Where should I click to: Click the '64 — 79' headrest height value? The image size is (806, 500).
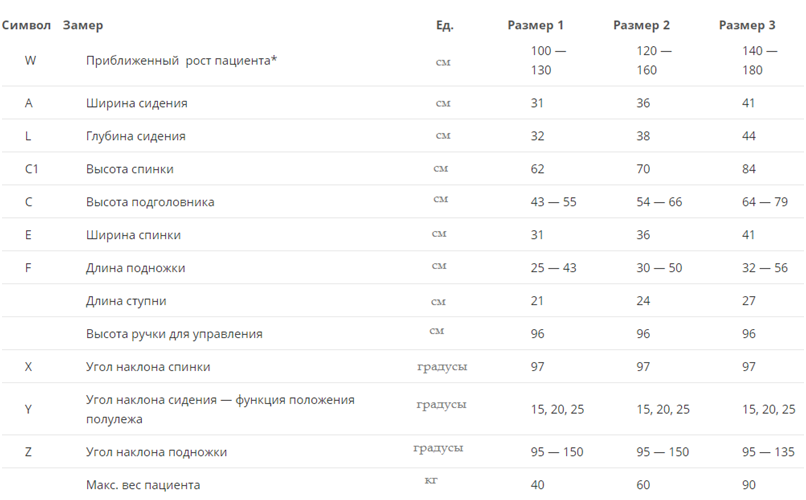coord(766,202)
